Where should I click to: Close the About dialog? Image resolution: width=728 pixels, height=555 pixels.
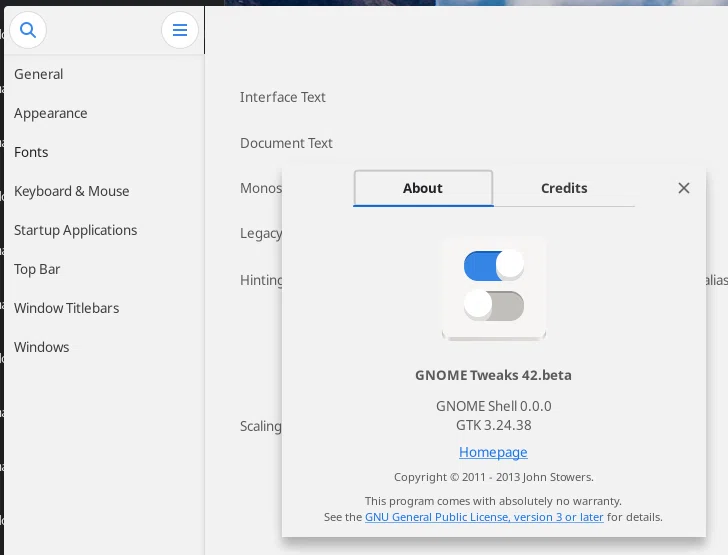(683, 188)
